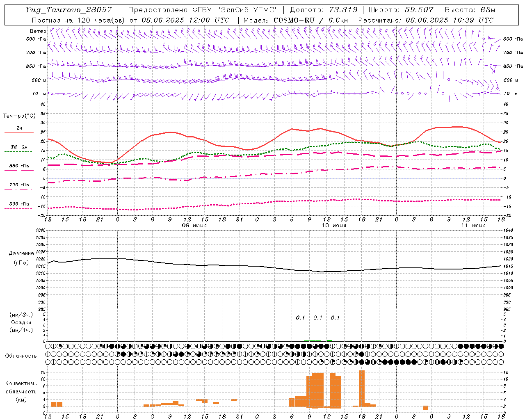The width and height of the screenshot is (525, 420).
Task: Click the green dashed line sample under Td 2м
Action: [x=19, y=152]
